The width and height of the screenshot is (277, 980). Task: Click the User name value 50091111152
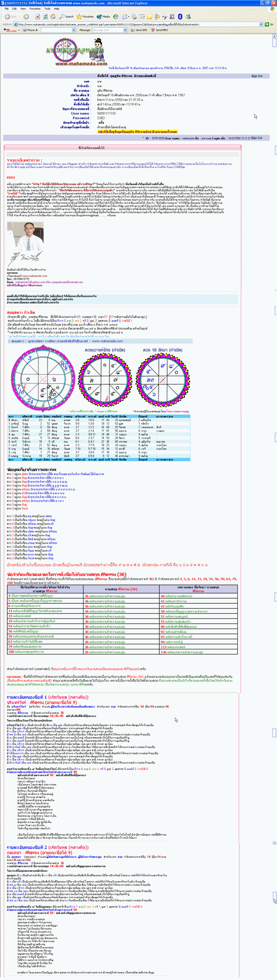click(x=107, y=113)
